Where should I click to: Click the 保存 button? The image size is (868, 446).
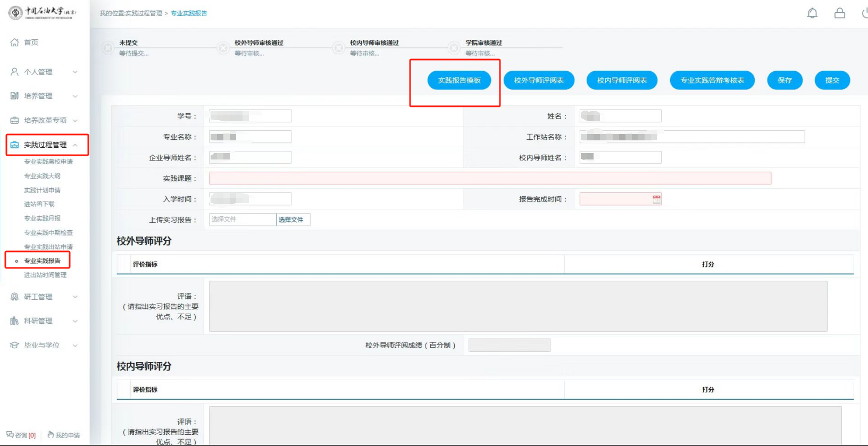click(x=784, y=80)
